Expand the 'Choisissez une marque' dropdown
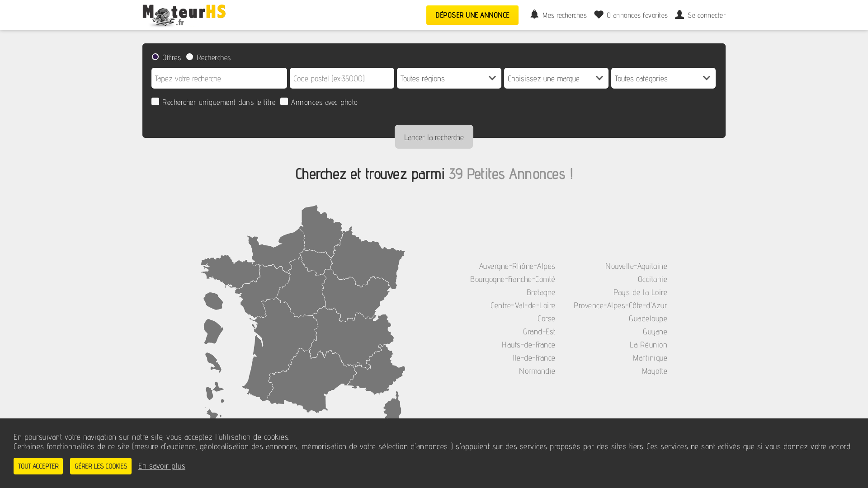This screenshot has height=488, width=868. (556, 78)
